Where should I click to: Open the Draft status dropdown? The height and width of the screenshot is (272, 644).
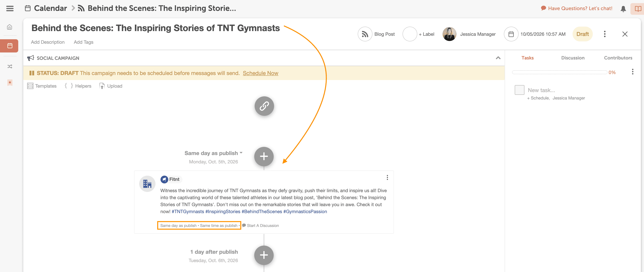(x=582, y=34)
